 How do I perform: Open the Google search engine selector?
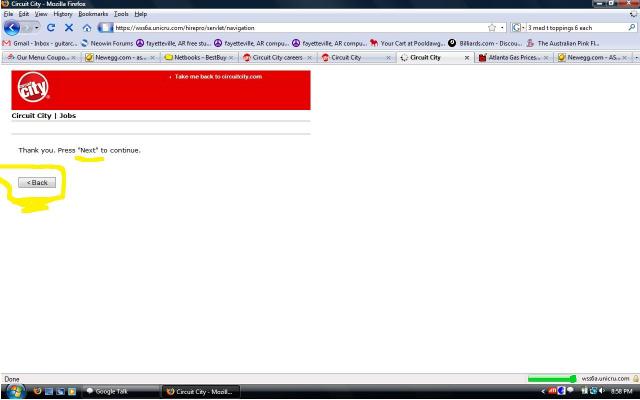(x=518, y=28)
